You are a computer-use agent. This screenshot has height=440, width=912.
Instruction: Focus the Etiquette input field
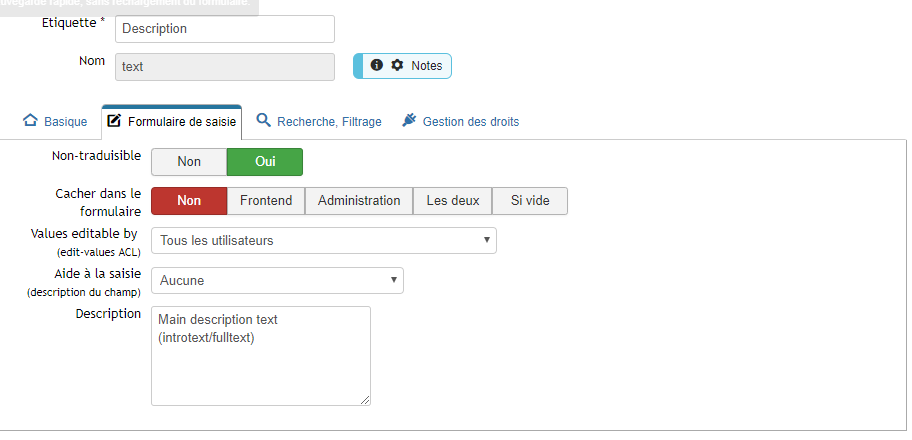click(x=225, y=29)
